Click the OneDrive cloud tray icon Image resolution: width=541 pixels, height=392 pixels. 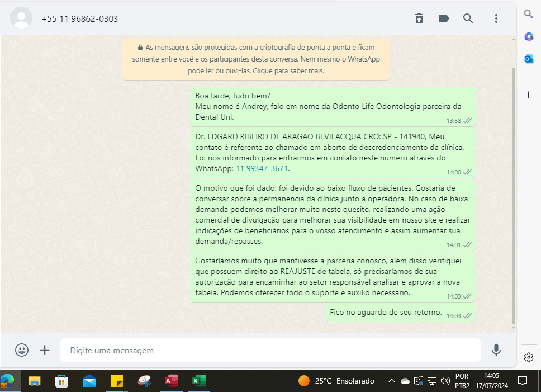[x=405, y=381]
